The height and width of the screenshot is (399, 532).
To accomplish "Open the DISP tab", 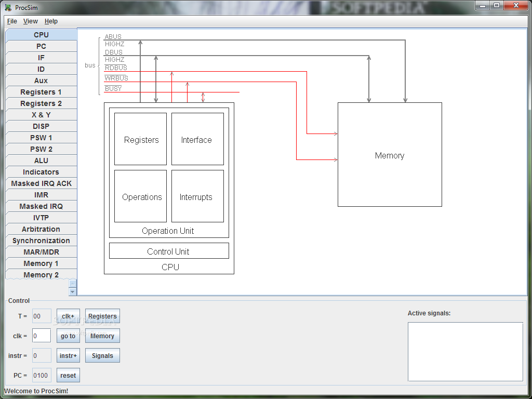I will point(42,126).
